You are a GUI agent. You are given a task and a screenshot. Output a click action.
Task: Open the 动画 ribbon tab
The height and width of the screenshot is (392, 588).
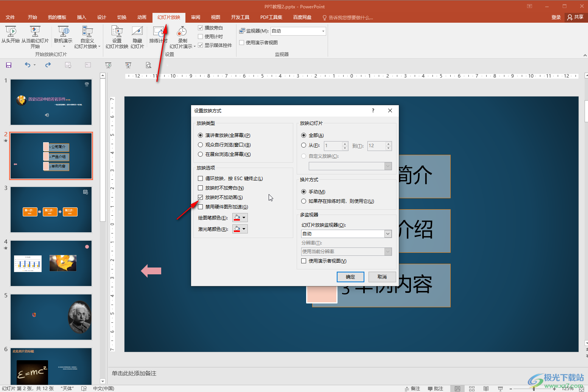tap(142, 17)
